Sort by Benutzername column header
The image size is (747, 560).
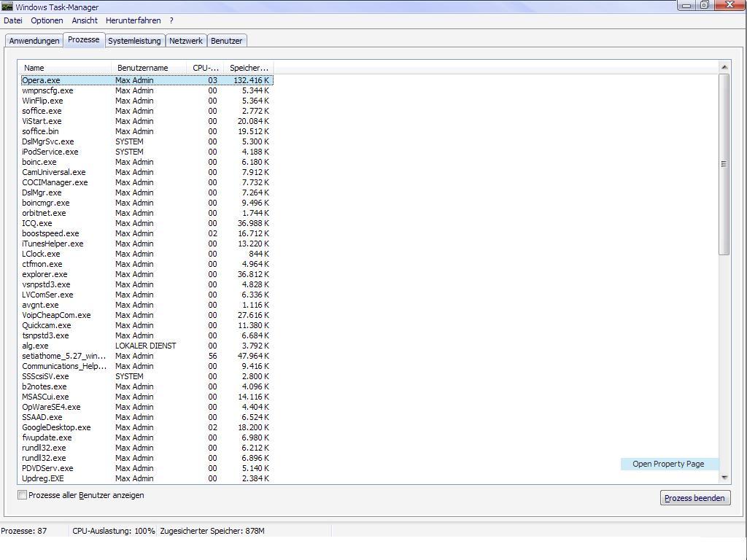tap(149, 68)
